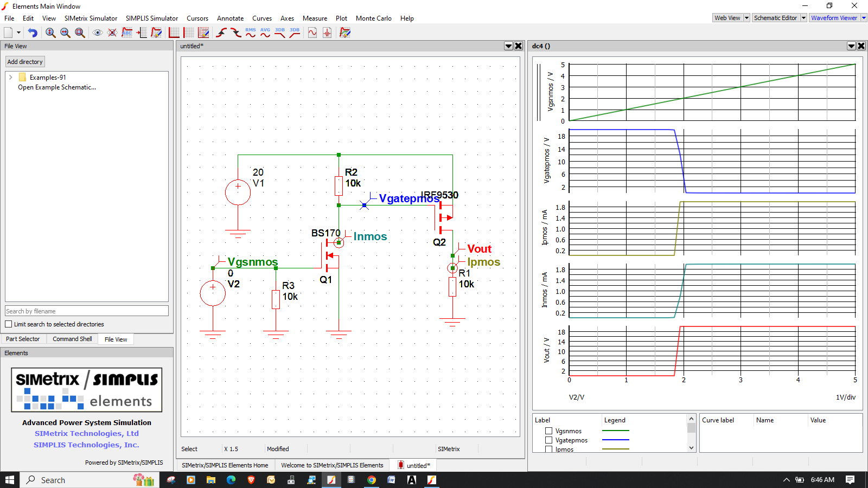Screen dimensions: 868x488
Task: Click the Search by filename field
Action: (x=87, y=311)
